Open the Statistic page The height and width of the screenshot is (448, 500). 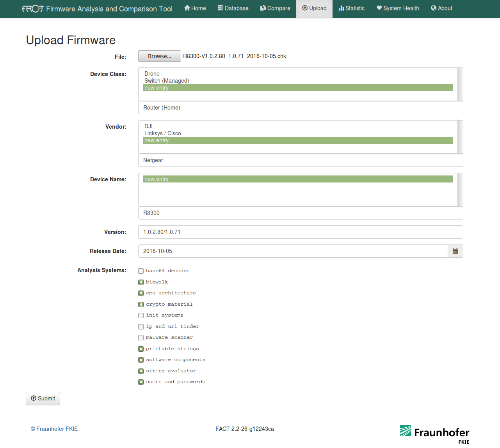[352, 8]
